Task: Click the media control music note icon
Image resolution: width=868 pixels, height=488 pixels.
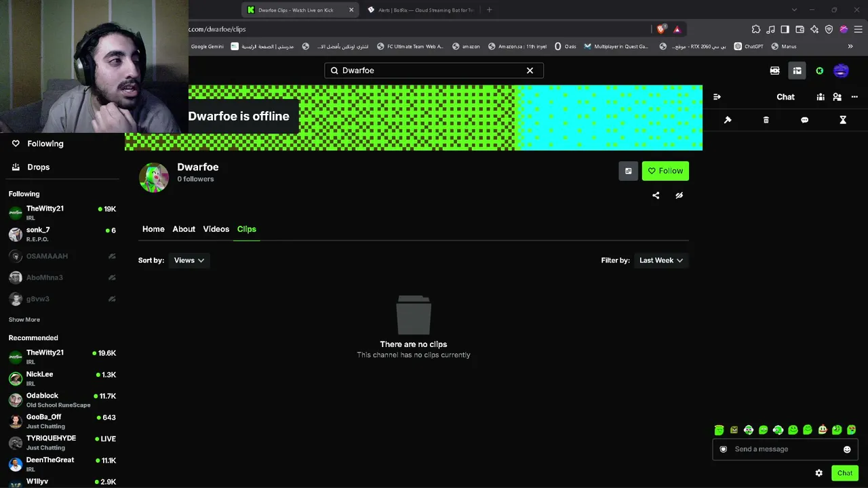Action: (x=770, y=29)
